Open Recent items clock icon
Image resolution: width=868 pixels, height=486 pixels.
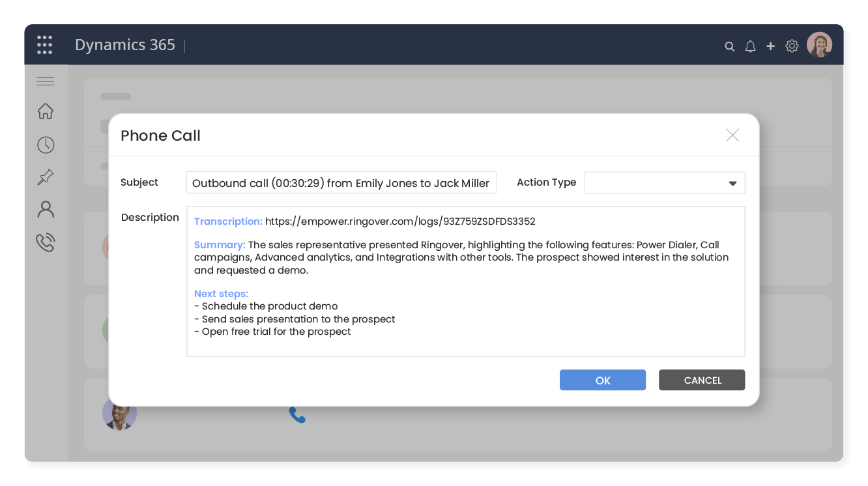pos(46,145)
